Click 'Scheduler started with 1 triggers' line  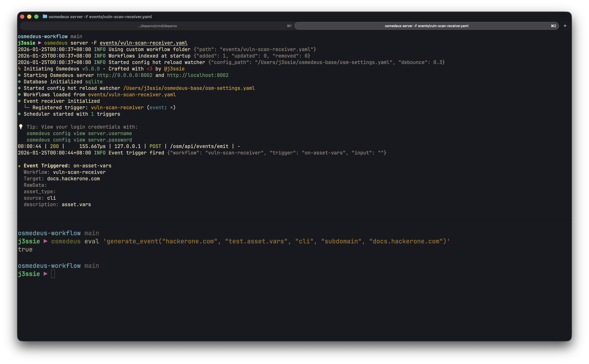pos(72,114)
